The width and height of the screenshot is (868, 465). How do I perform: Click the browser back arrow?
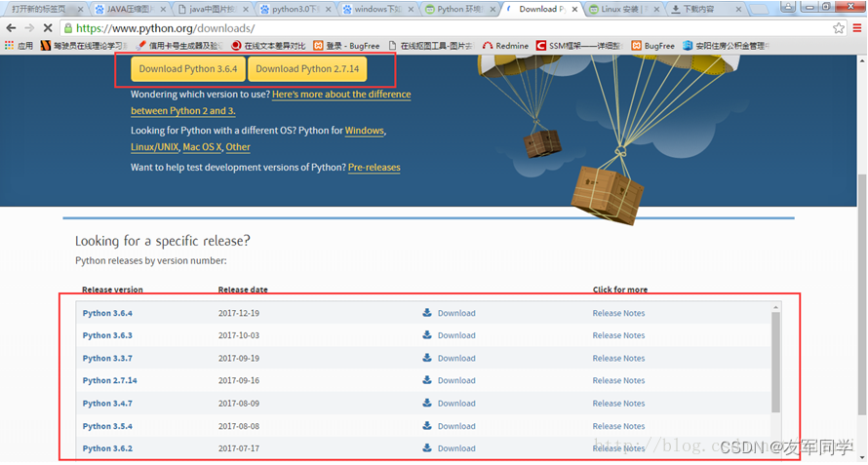(x=11, y=27)
